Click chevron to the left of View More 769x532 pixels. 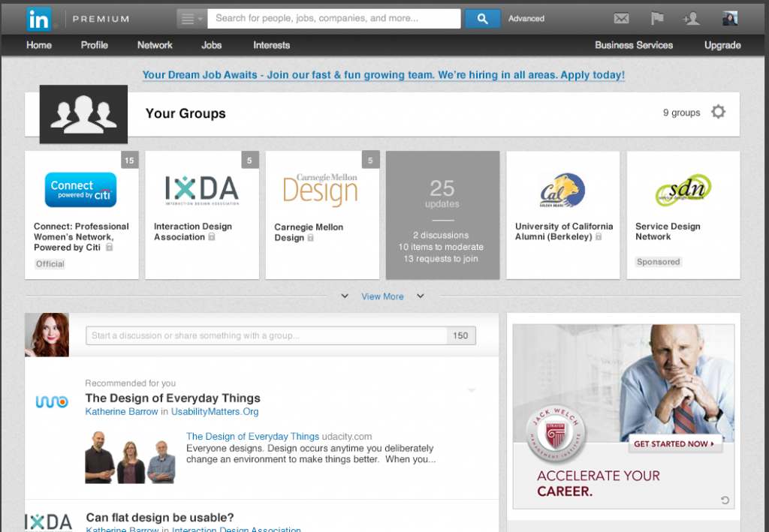pyautogui.click(x=345, y=296)
